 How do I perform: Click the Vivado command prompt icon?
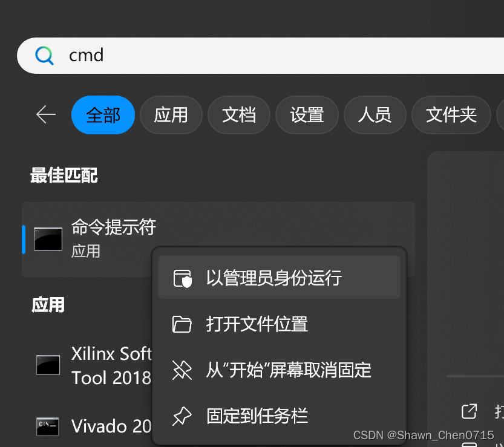point(48,426)
